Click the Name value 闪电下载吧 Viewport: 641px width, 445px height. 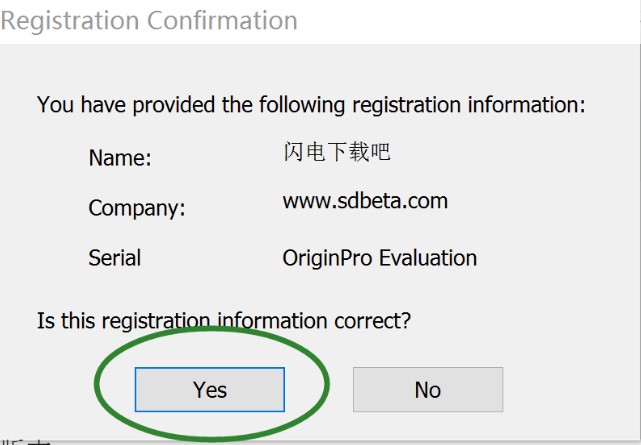[336, 152]
